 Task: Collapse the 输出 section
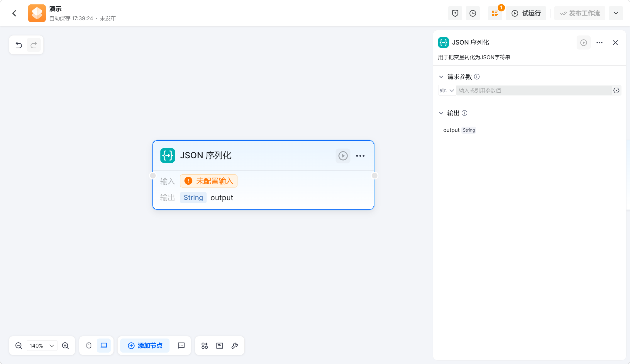[x=441, y=113]
